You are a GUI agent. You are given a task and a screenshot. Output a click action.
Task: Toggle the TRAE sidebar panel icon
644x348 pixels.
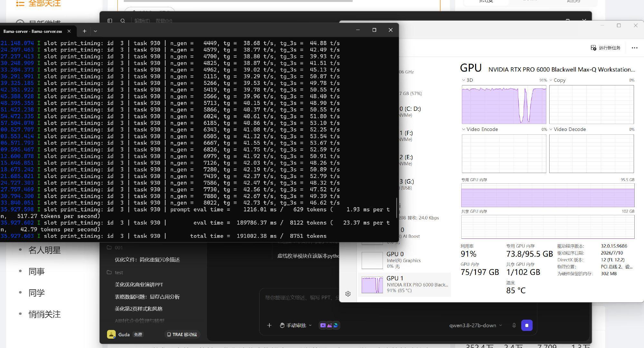click(x=110, y=21)
